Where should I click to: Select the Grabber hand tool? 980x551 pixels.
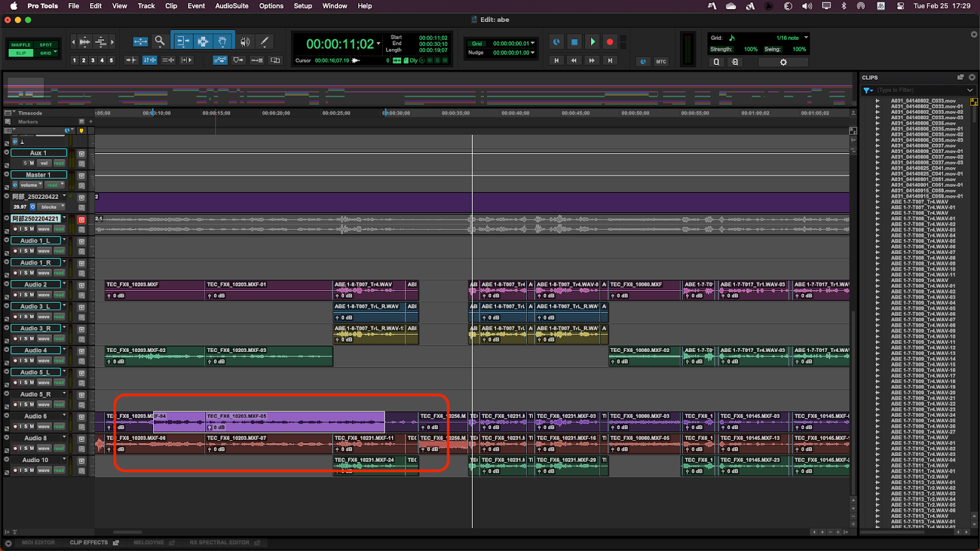pyautogui.click(x=223, y=42)
